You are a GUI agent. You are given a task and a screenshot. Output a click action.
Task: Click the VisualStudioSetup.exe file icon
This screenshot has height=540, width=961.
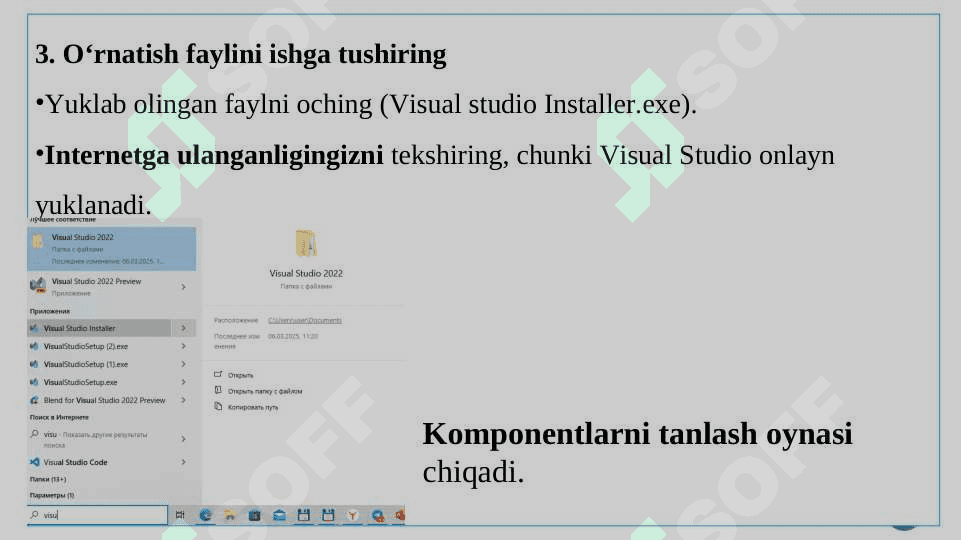click(34, 382)
